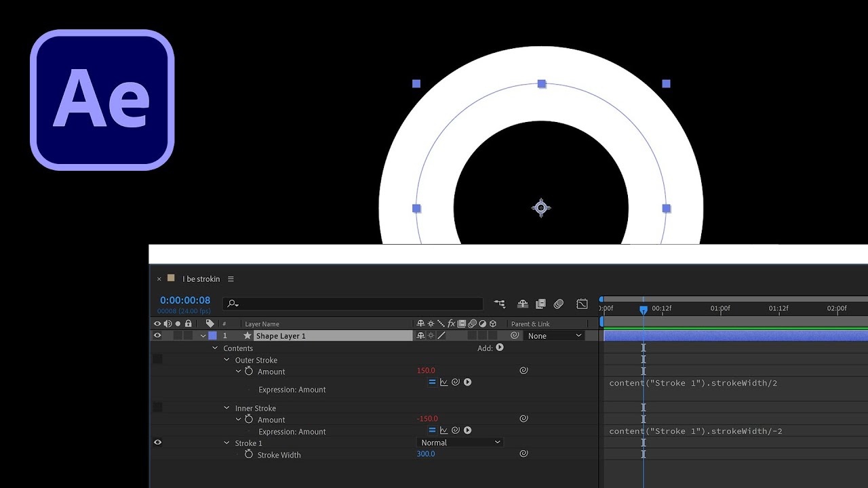The image size is (868, 488).
Task: Click in the timeline layer search field
Action: (353, 304)
